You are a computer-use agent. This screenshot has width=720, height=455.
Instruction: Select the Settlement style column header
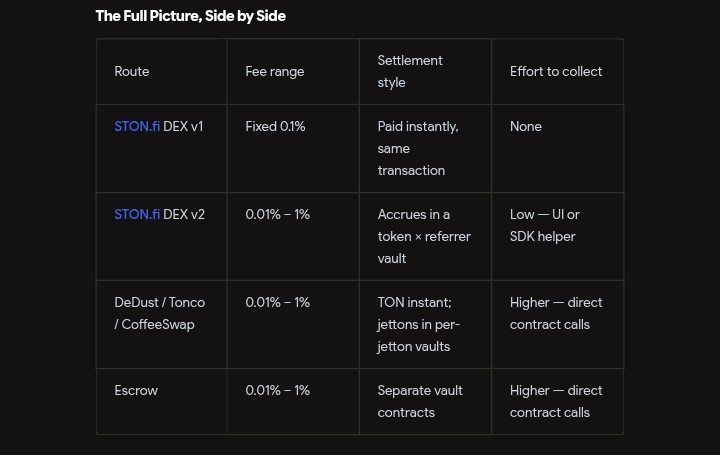[x=410, y=72]
